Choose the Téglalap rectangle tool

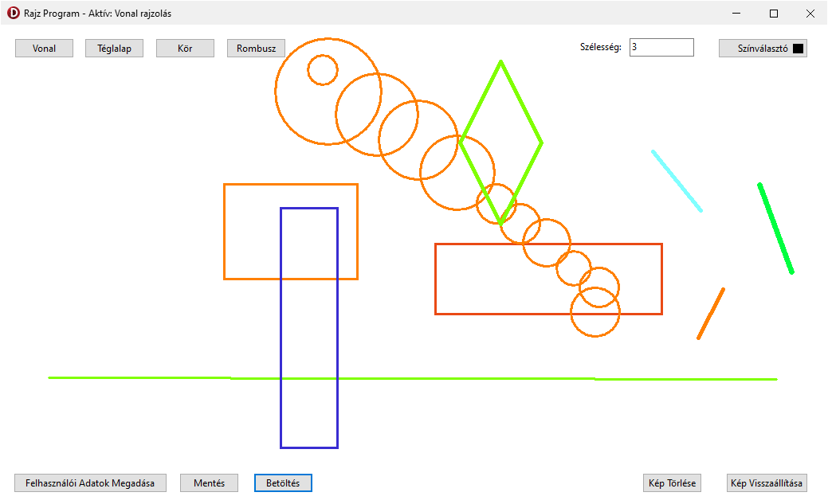[112, 49]
